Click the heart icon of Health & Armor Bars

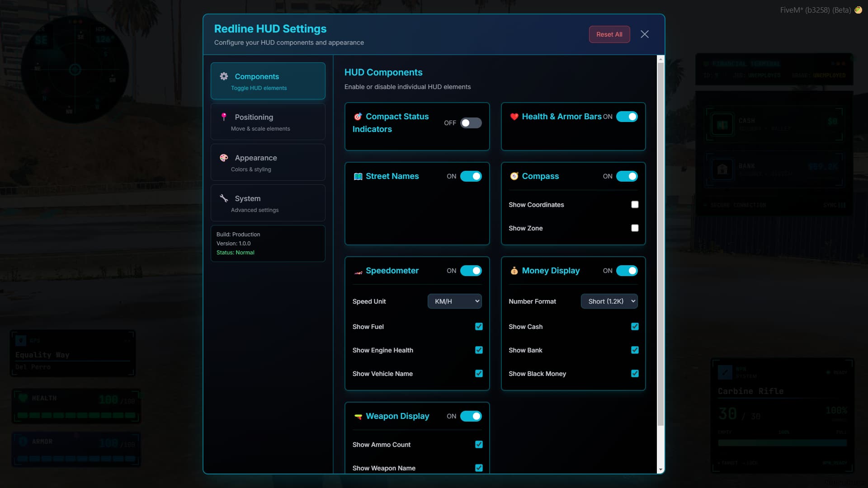pos(514,117)
